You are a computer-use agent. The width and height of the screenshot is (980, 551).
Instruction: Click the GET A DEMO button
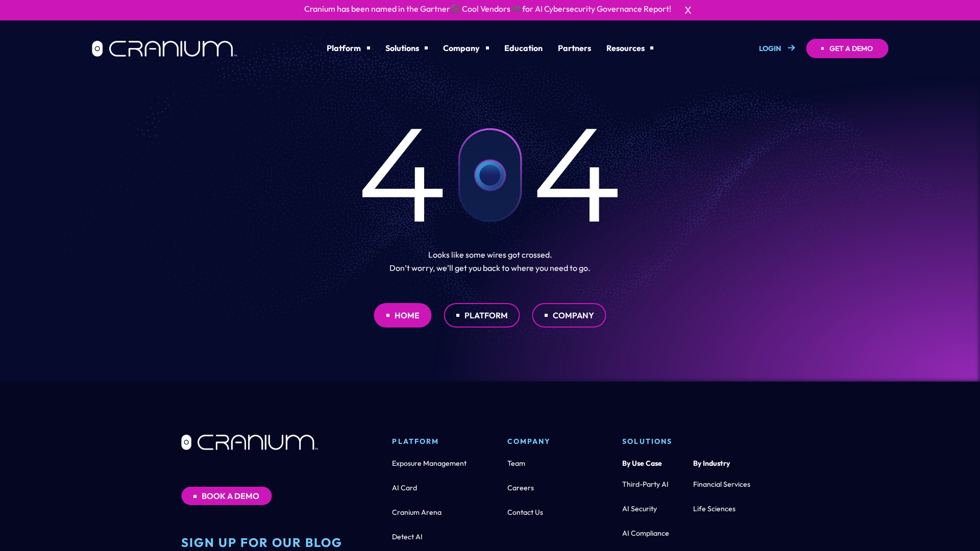[847, 48]
